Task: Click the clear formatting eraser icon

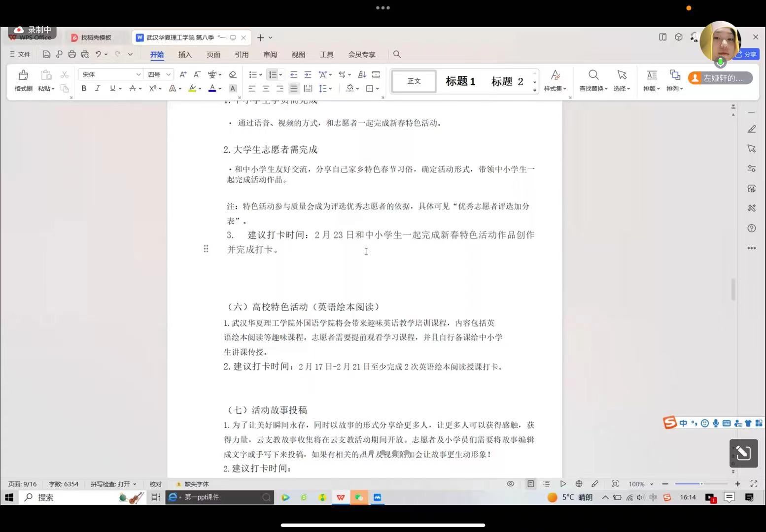Action: point(232,74)
